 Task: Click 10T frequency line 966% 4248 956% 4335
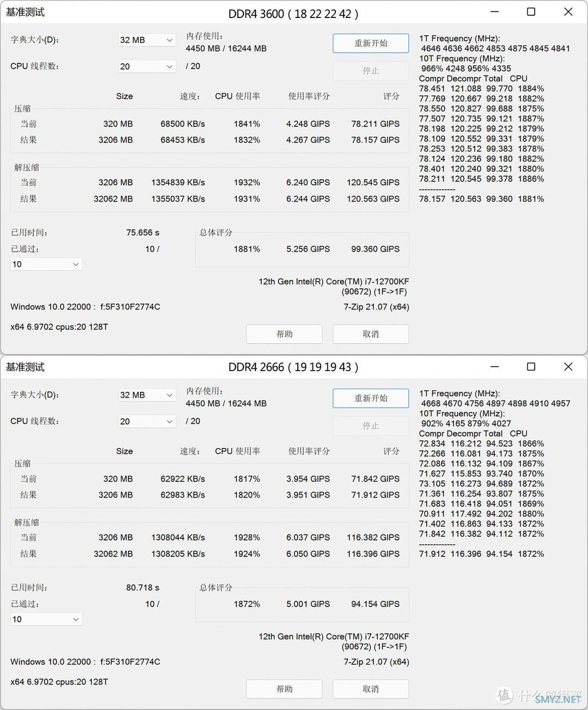pos(466,69)
